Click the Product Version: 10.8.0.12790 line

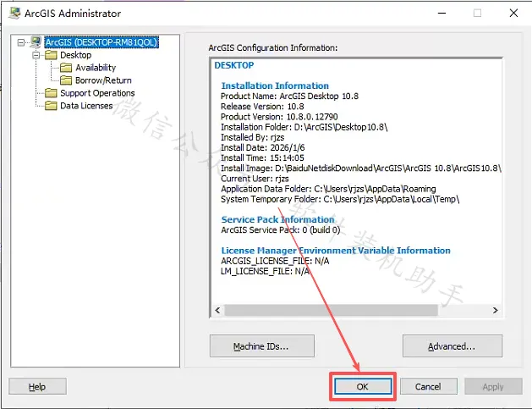279,117
